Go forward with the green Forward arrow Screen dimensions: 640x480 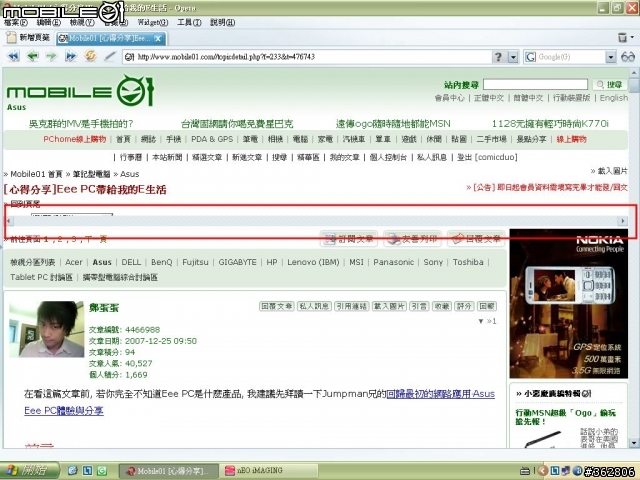click(x=51, y=56)
